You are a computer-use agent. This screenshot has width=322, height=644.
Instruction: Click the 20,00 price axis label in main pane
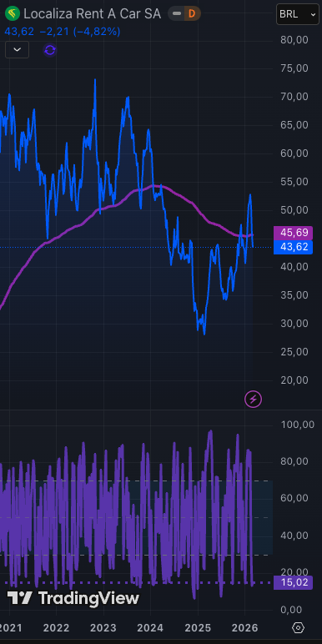(294, 380)
